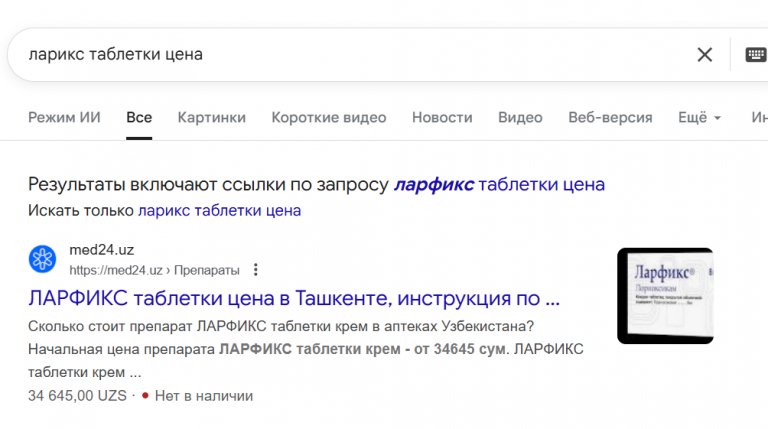
Task: Open the on-screen keyboard icon
Action: click(x=756, y=55)
